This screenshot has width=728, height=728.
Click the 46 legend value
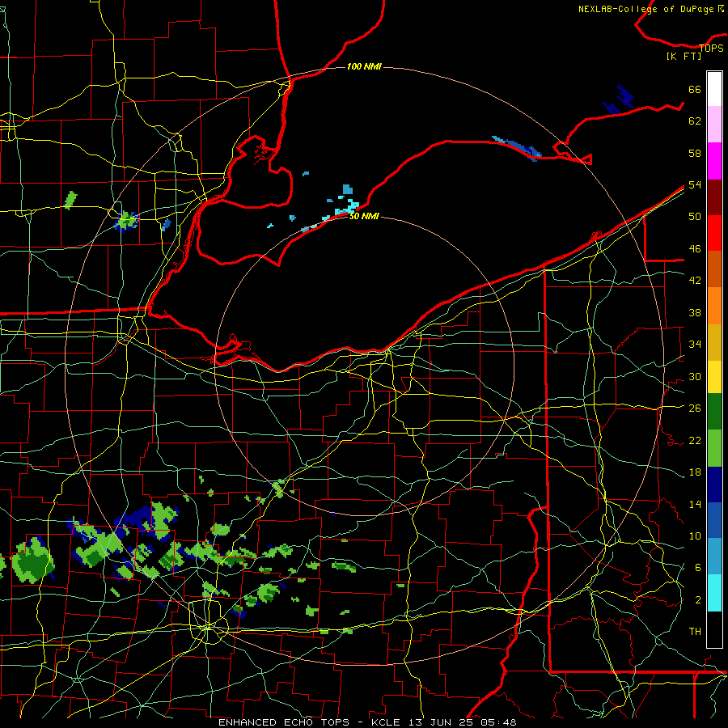(695, 248)
